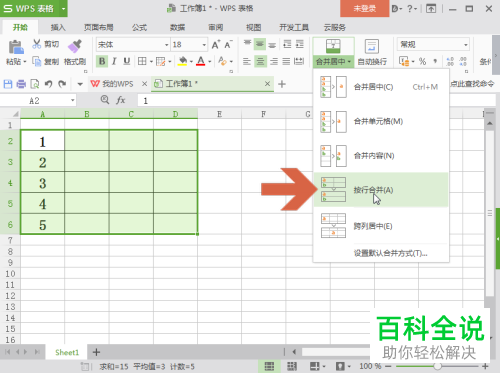Viewport: 500px width, 373px height.
Task: Select 跨列居中(E) menu option
Action: pos(381,226)
